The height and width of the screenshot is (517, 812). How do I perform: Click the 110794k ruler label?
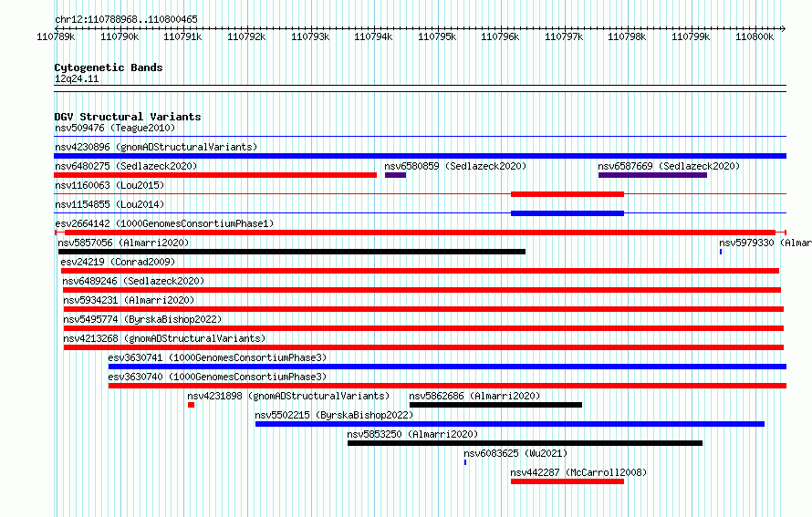point(373,36)
